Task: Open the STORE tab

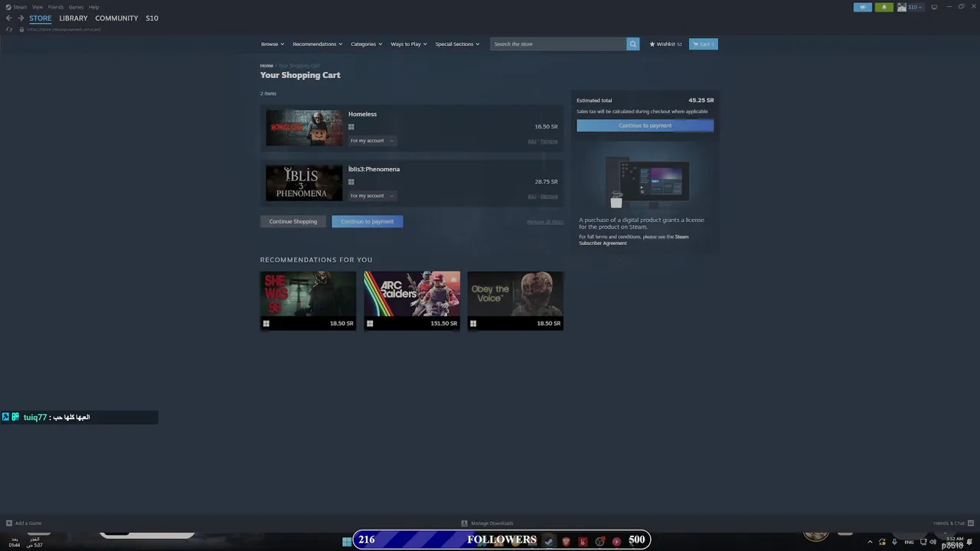Action: coord(41,18)
